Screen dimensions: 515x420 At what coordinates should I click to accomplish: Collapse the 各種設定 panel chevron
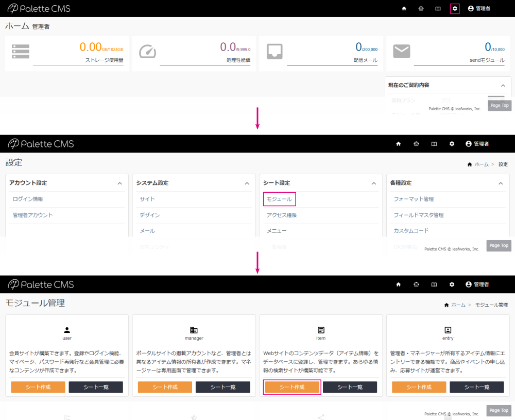pos(501,183)
